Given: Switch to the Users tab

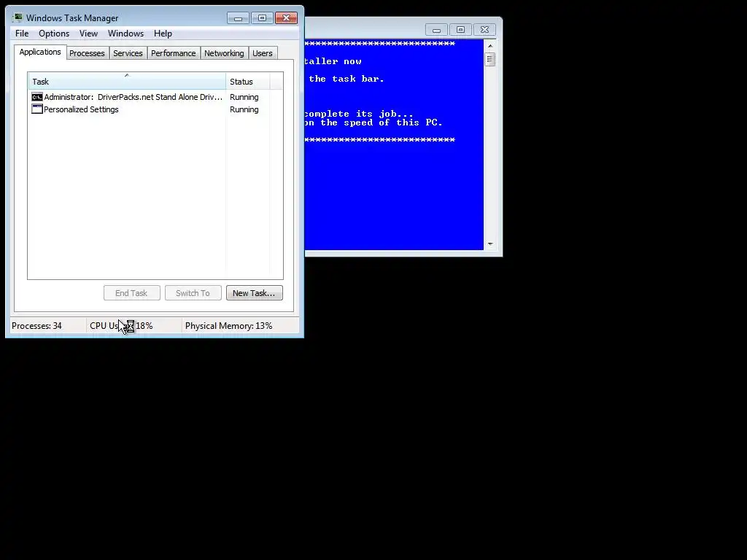Looking at the screenshot, I should click(263, 53).
